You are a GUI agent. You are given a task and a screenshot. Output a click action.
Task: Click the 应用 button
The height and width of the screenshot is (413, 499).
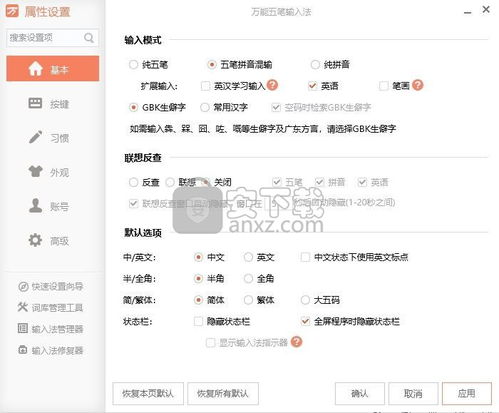point(467,393)
